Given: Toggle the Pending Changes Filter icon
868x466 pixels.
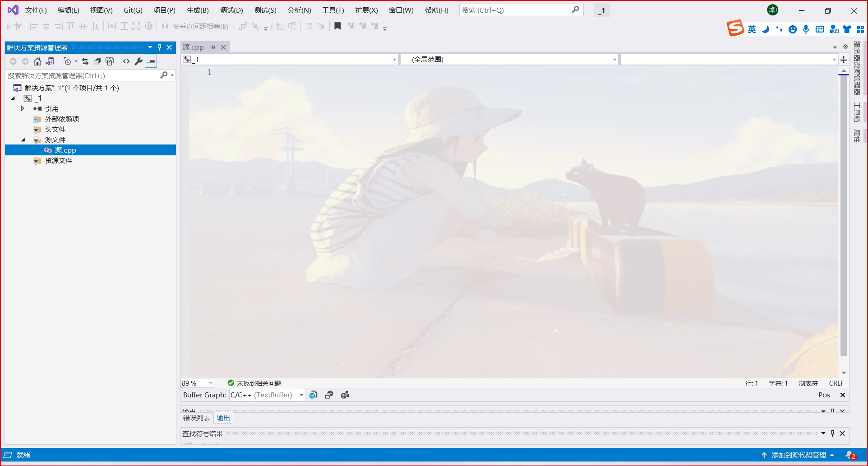Looking at the screenshot, I should pos(69,61).
